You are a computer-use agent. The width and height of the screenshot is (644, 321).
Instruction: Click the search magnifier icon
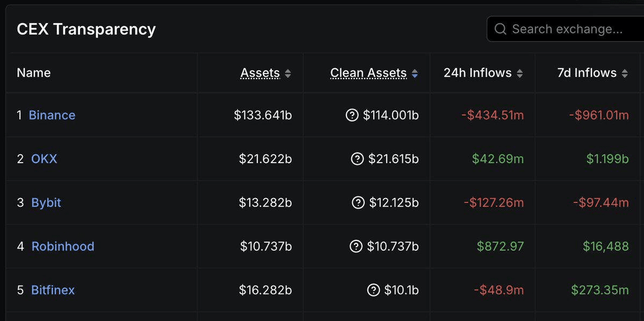tap(500, 29)
